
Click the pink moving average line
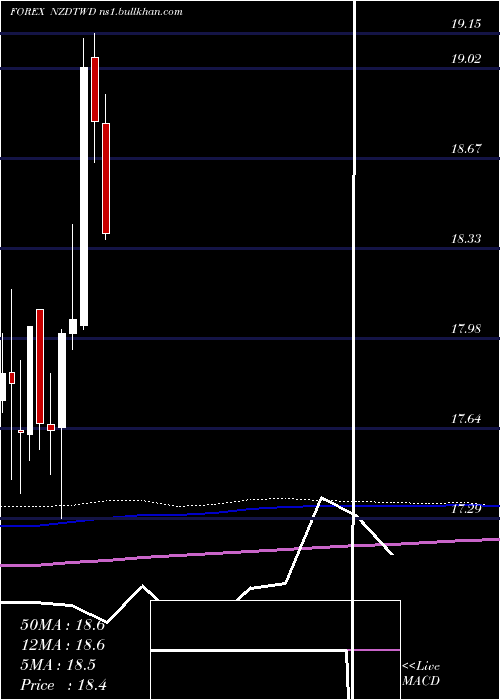coord(250,552)
